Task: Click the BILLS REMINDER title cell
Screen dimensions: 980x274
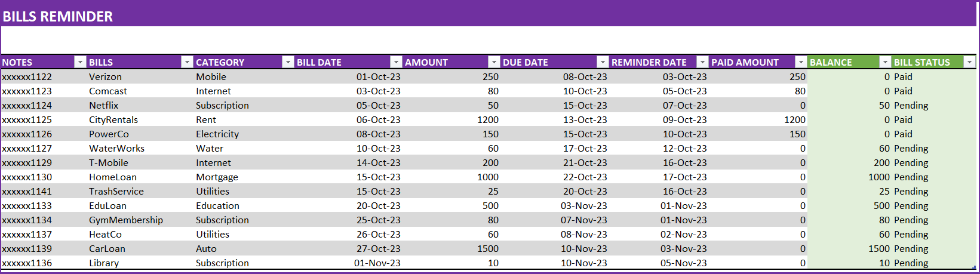Action: tap(57, 17)
